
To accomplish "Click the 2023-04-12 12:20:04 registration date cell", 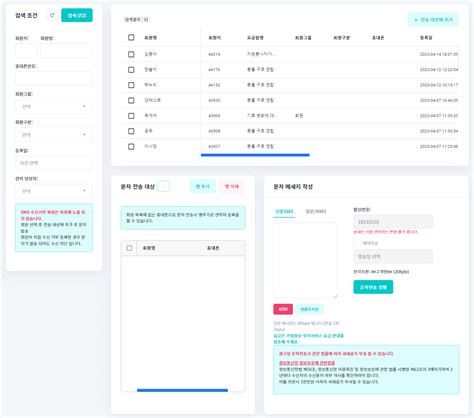I will [439, 70].
